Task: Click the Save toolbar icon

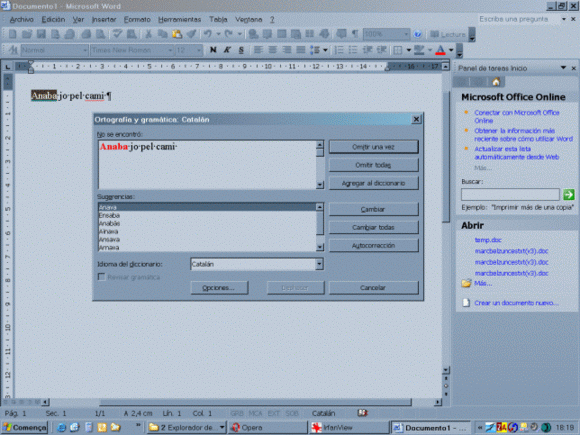Action: tap(41, 34)
